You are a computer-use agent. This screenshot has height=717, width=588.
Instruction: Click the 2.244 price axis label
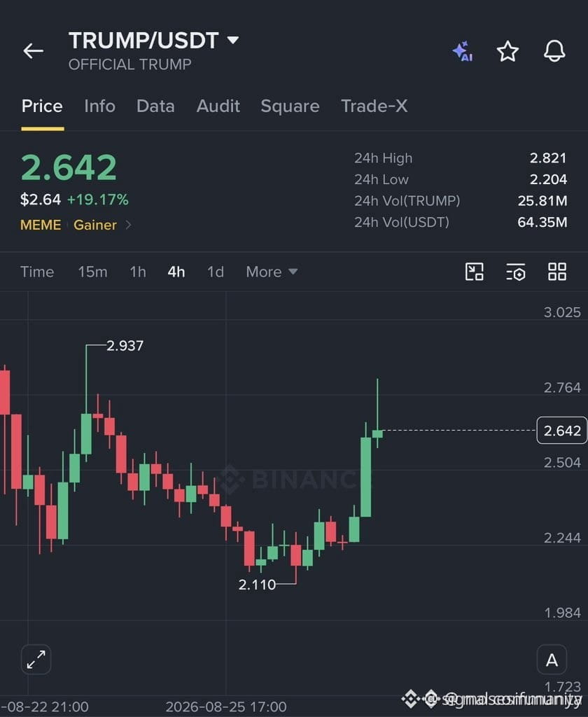point(562,538)
